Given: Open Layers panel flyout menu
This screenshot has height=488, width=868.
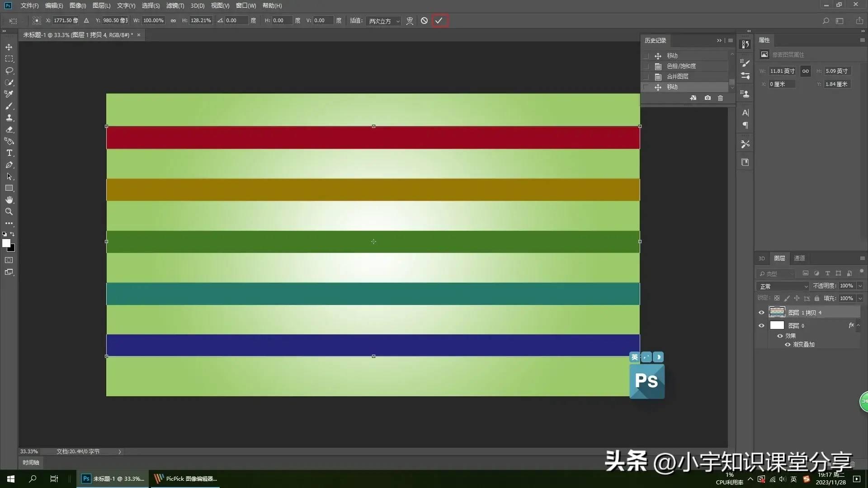Looking at the screenshot, I should [x=862, y=258].
